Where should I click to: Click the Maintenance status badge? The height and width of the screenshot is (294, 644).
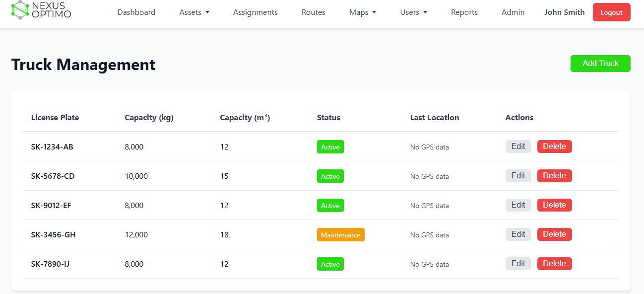(341, 235)
